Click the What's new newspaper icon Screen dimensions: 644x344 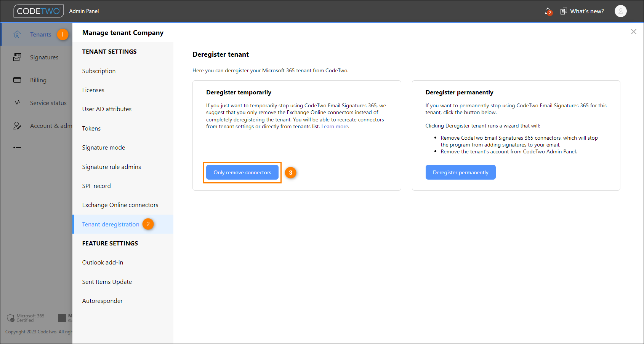[564, 11]
